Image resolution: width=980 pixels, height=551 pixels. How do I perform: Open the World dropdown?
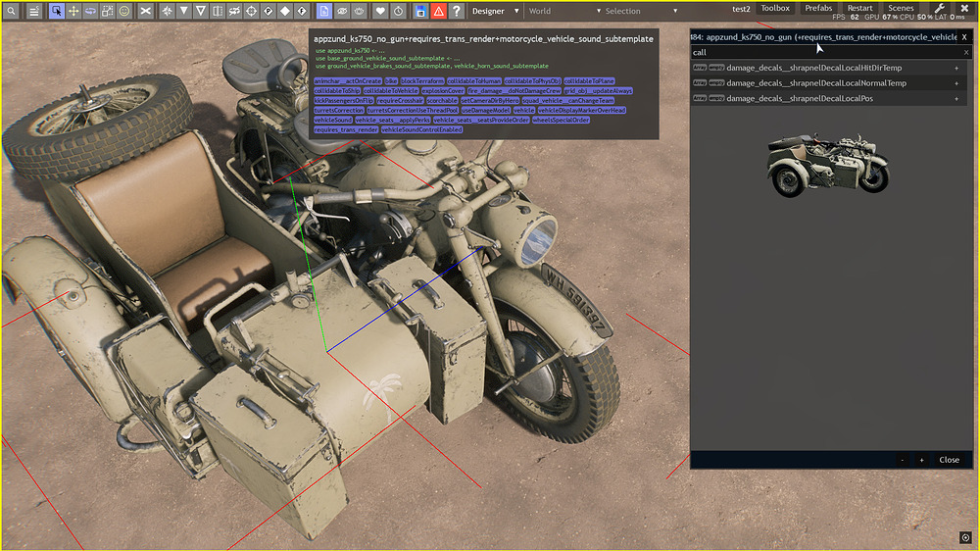pyautogui.click(x=564, y=11)
